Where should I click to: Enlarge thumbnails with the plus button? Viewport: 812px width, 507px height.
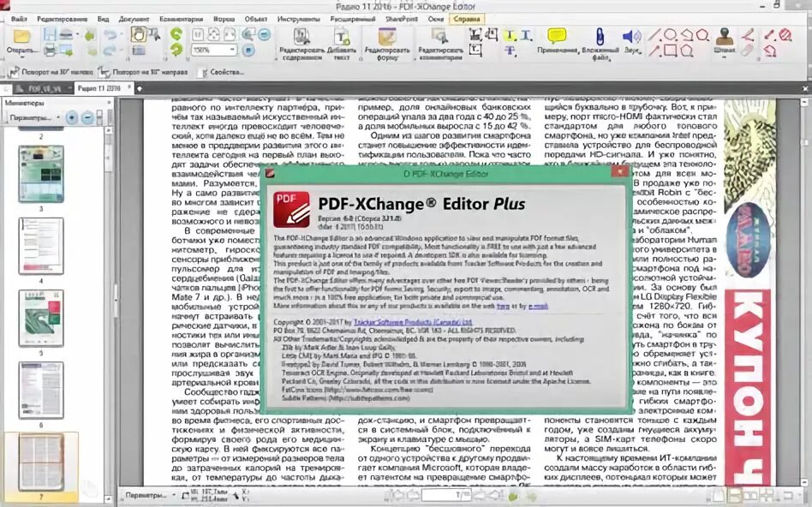tap(71, 117)
